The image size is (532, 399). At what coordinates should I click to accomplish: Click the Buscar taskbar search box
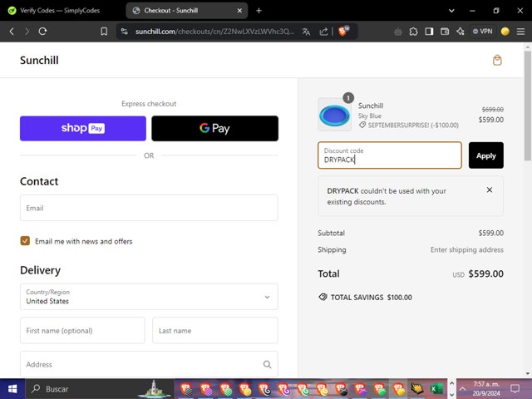coord(98,389)
